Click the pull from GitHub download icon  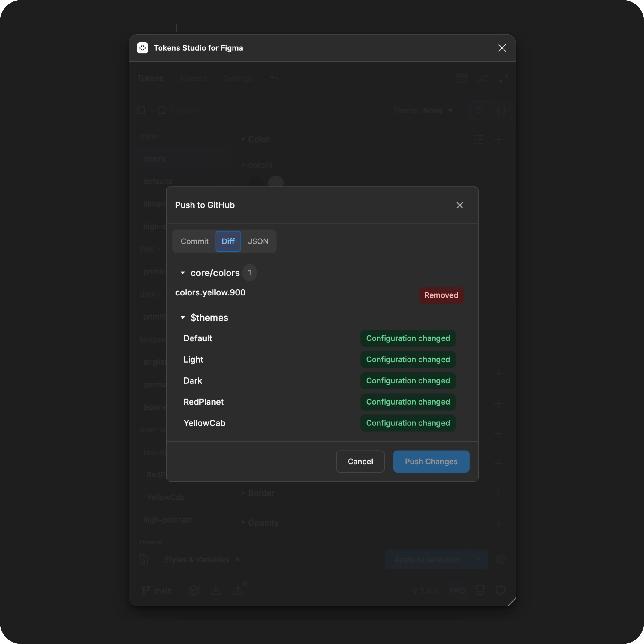coord(216,591)
